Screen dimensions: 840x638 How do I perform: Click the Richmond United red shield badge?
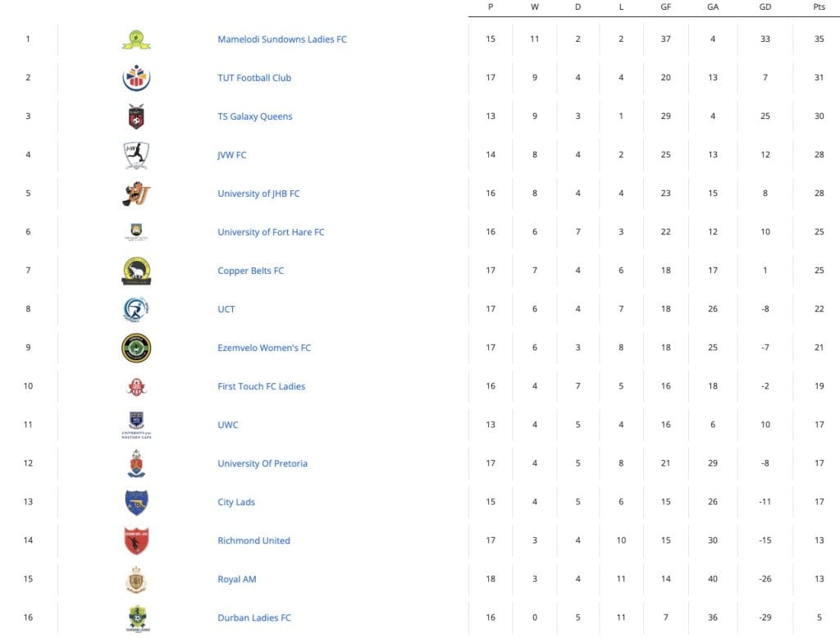(x=136, y=540)
